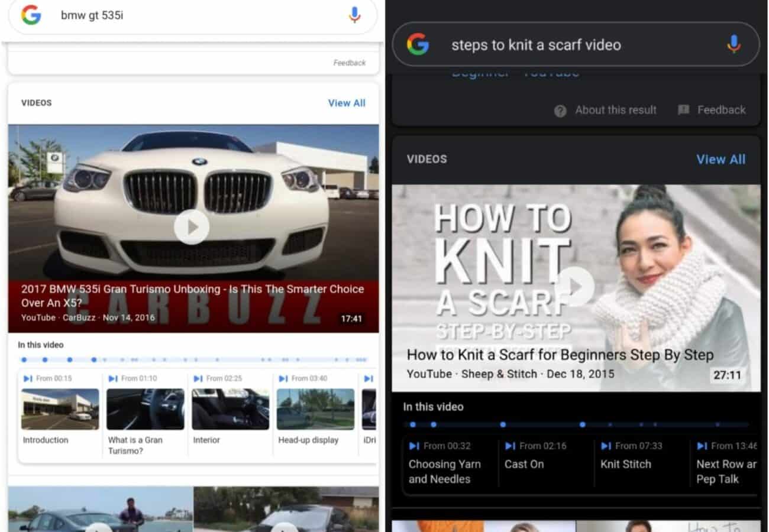Tap the Google logo in the bmw search bar
Screen dimensions: 769x532
[x=28, y=15]
